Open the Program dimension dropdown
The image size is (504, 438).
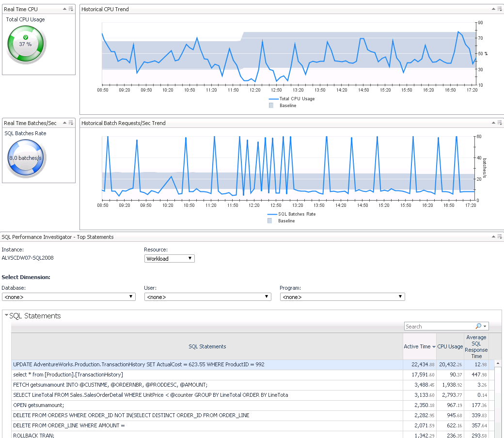click(342, 297)
